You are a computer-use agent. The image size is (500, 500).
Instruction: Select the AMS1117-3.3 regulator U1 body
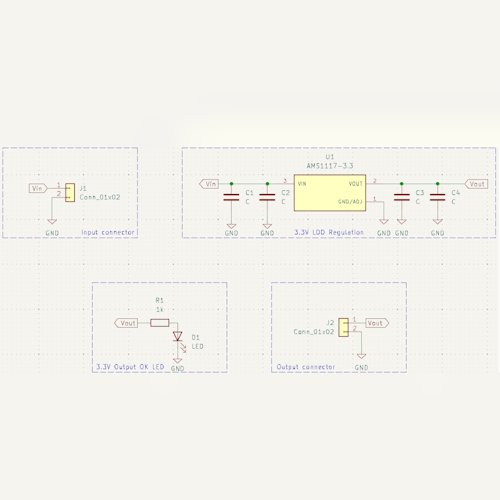[x=330, y=193]
